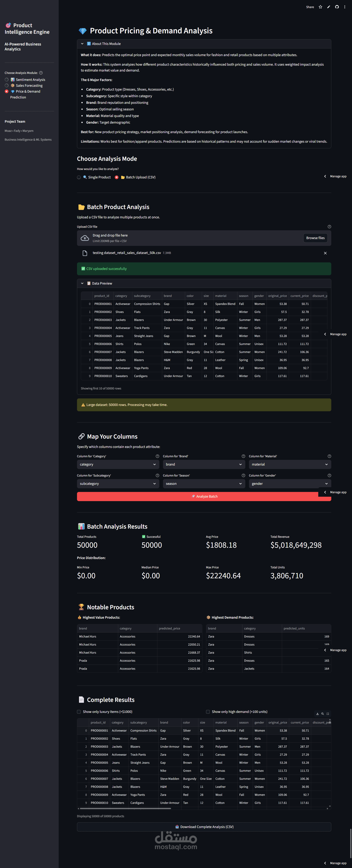This screenshot has width=352, height=868.
Task: Enable Show only luxury items checkbox
Action: coord(79,712)
